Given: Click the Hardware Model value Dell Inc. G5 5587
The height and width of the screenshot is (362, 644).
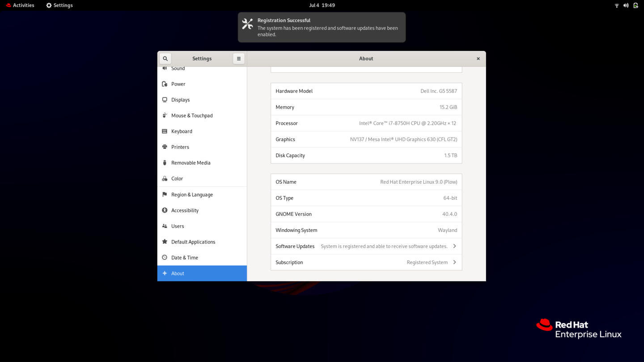Looking at the screenshot, I should click(439, 91).
